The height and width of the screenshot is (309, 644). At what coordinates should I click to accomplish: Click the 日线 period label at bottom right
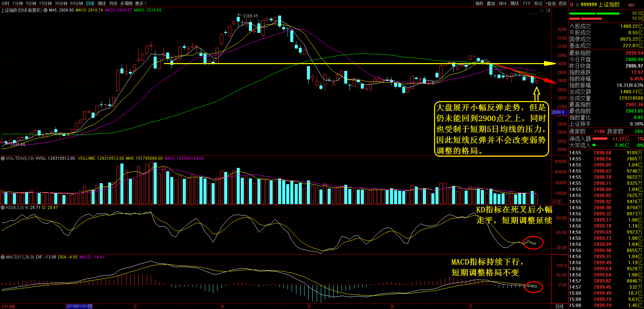(x=559, y=306)
